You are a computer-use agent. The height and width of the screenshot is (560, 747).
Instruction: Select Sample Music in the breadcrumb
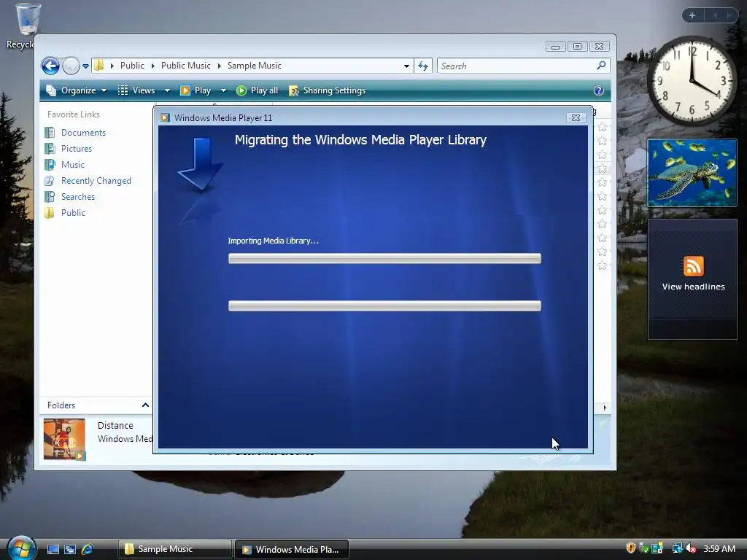[254, 66]
